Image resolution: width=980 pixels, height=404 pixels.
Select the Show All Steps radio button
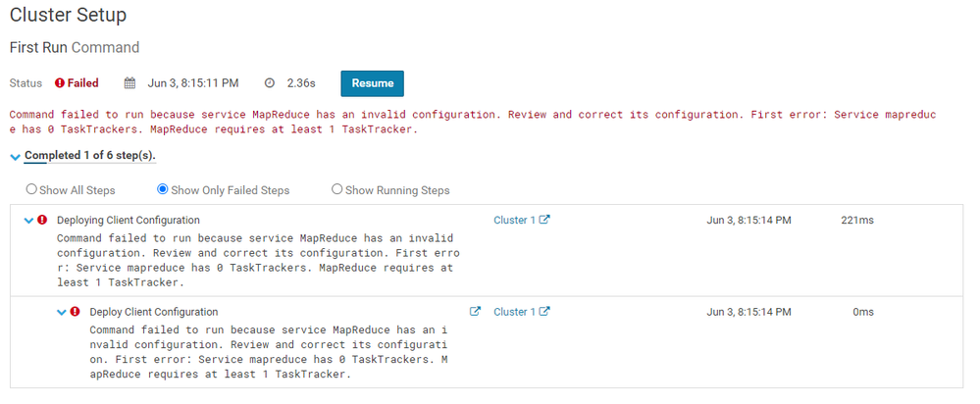pyautogui.click(x=31, y=189)
